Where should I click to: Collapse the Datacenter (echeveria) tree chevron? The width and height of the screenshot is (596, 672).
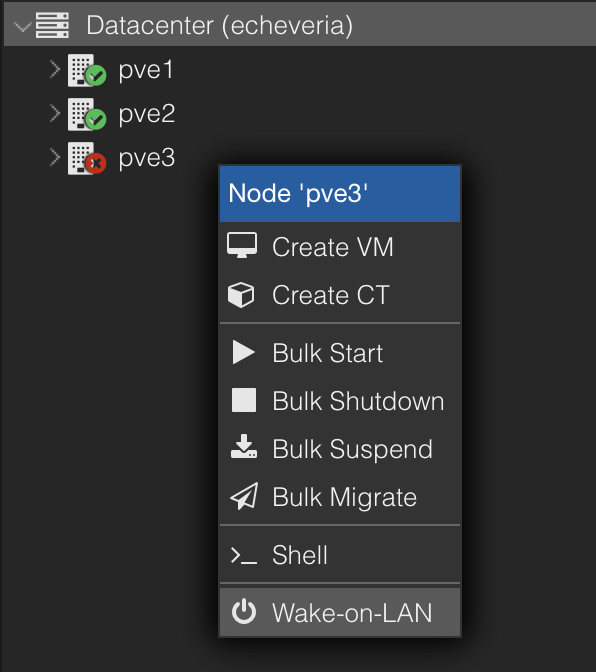22,27
